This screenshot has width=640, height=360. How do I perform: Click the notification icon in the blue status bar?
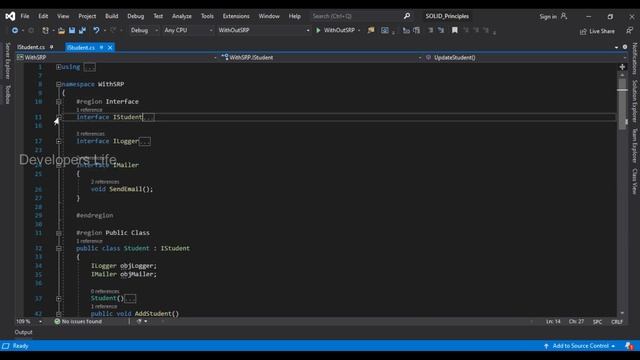(x=629, y=346)
